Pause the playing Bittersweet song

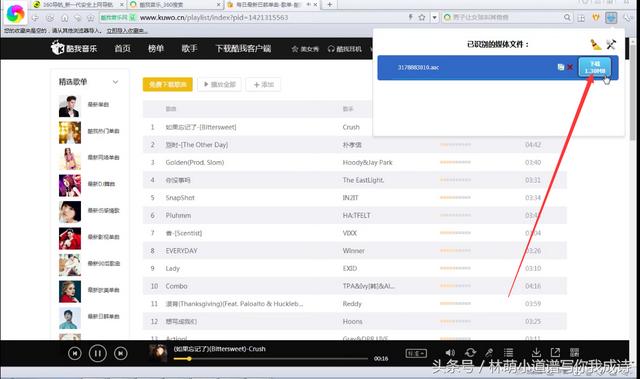(x=98, y=353)
